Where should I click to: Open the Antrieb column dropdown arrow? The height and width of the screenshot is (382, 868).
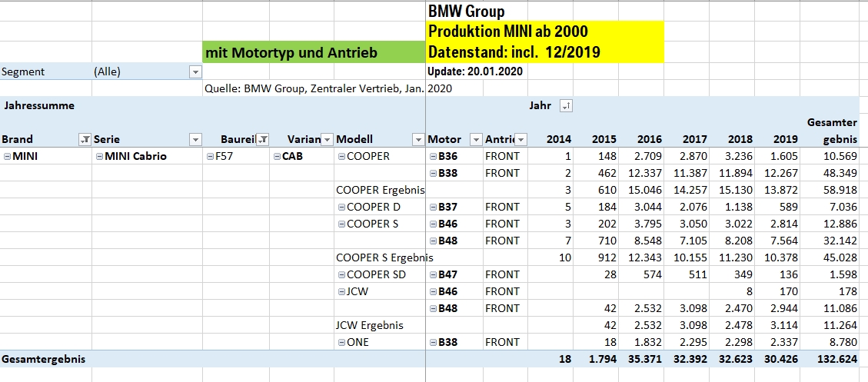[521, 139]
